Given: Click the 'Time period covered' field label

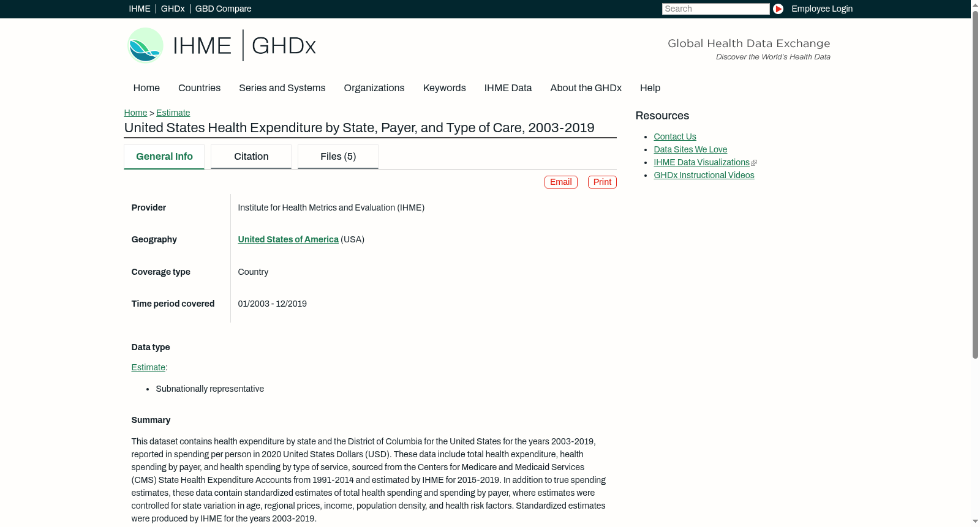Looking at the screenshot, I should [x=173, y=304].
